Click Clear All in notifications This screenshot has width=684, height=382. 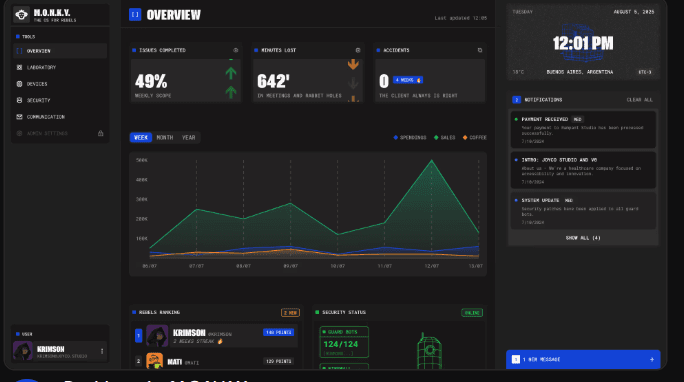pos(640,100)
